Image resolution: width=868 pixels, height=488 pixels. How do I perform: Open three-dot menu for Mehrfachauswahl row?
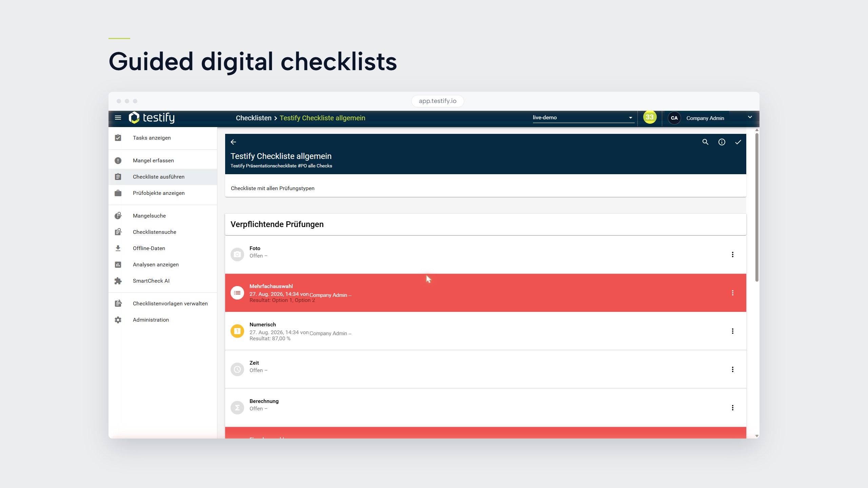pyautogui.click(x=732, y=293)
